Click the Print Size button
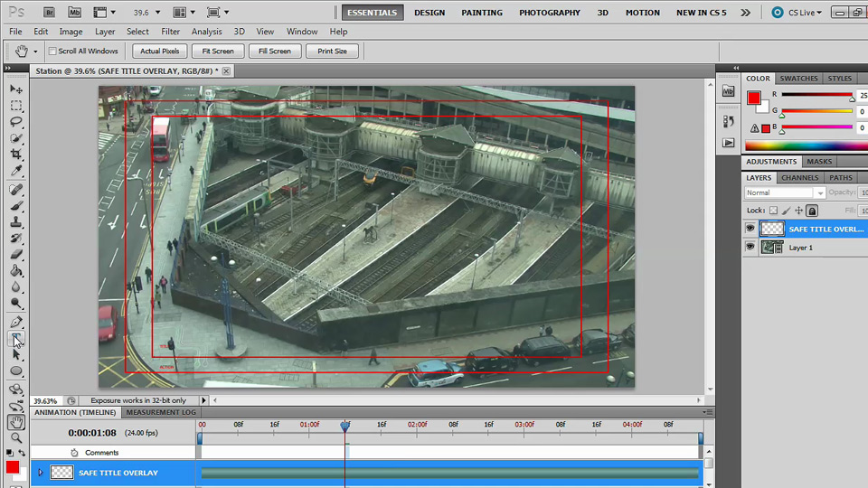This screenshot has width=868, height=488. (332, 51)
